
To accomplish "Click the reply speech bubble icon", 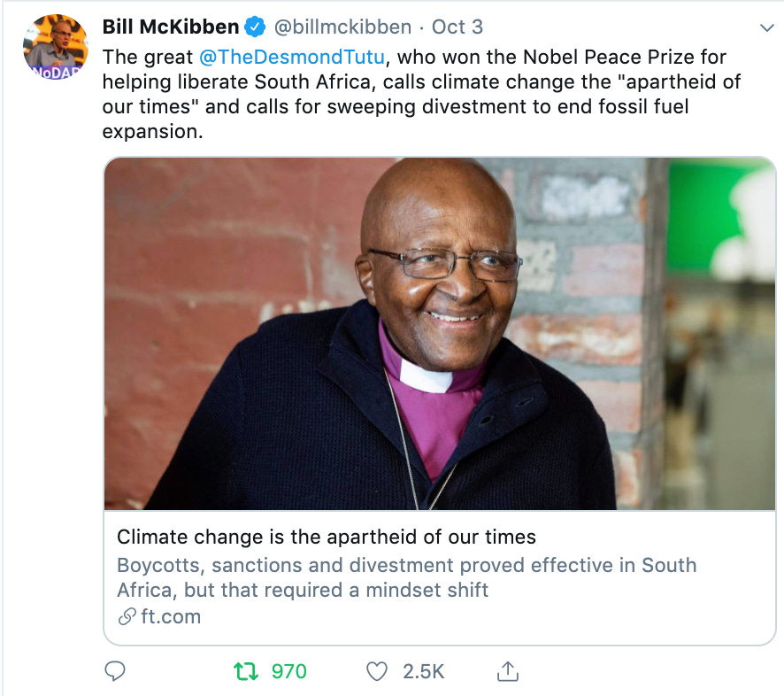I will (x=114, y=671).
